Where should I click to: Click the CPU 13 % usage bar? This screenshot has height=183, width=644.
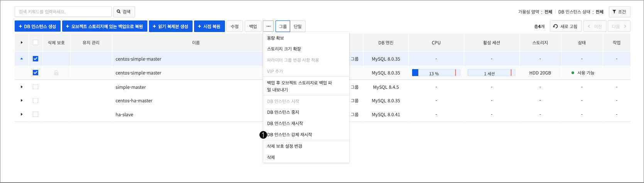(x=436, y=73)
